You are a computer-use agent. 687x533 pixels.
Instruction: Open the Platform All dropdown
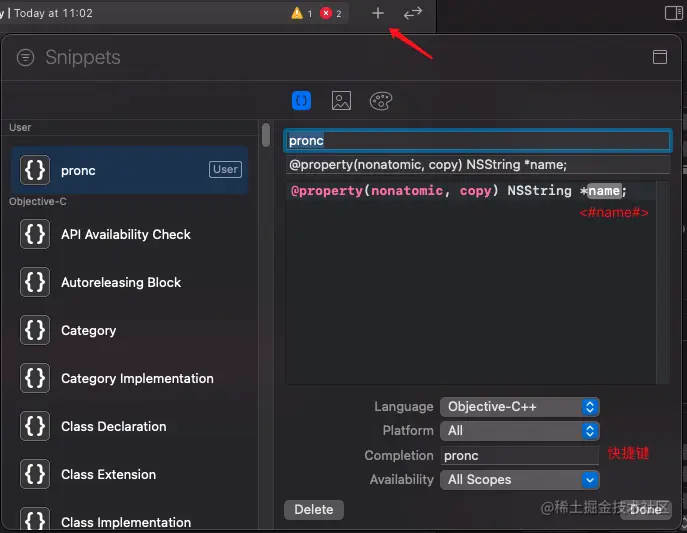pyautogui.click(x=520, y=431)
